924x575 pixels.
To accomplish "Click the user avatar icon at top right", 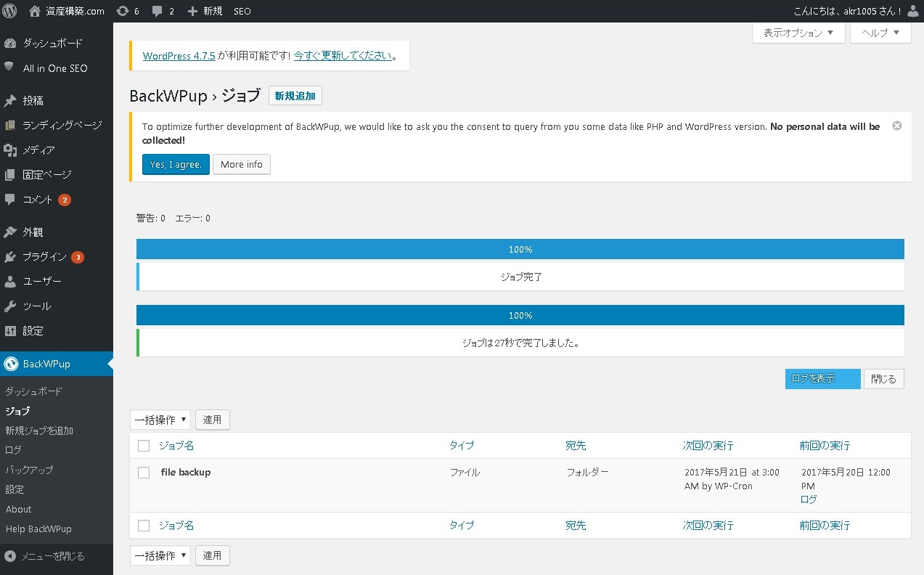I will click(913, 11).
